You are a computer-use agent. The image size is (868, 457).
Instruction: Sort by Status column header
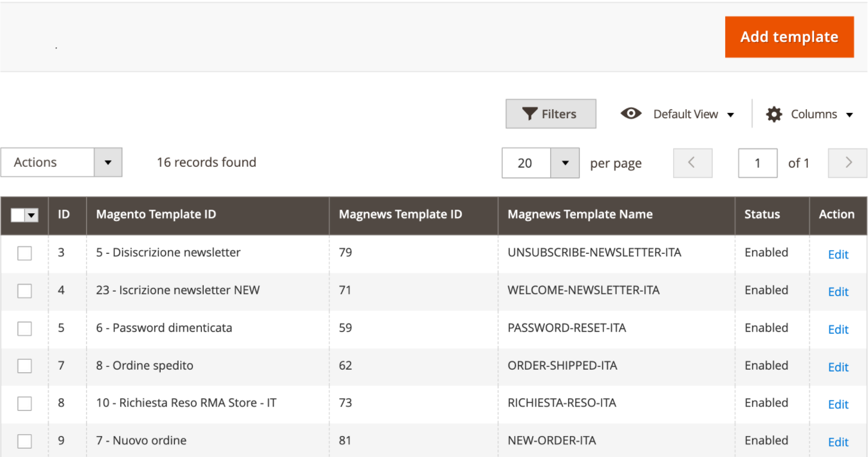(x=762, y=214)
